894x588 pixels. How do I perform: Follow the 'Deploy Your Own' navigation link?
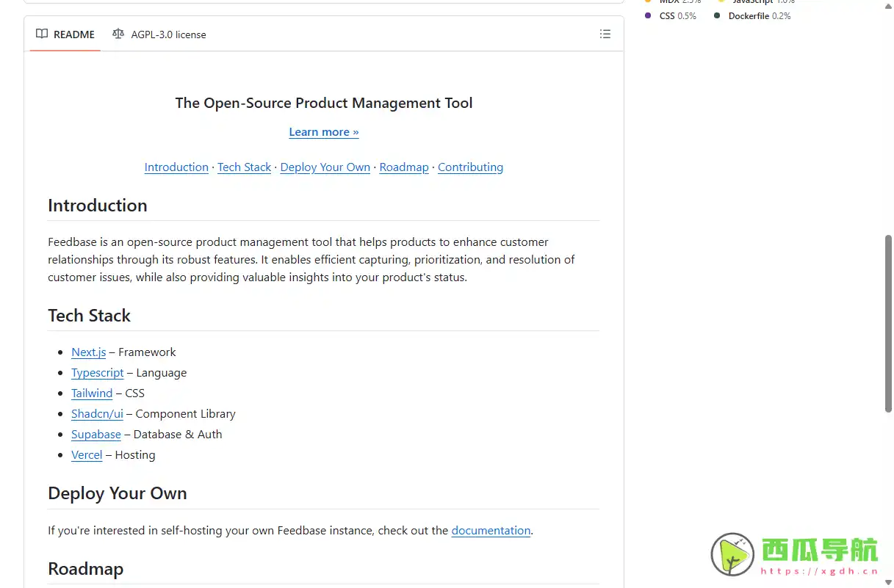click(x=325, y=167)
